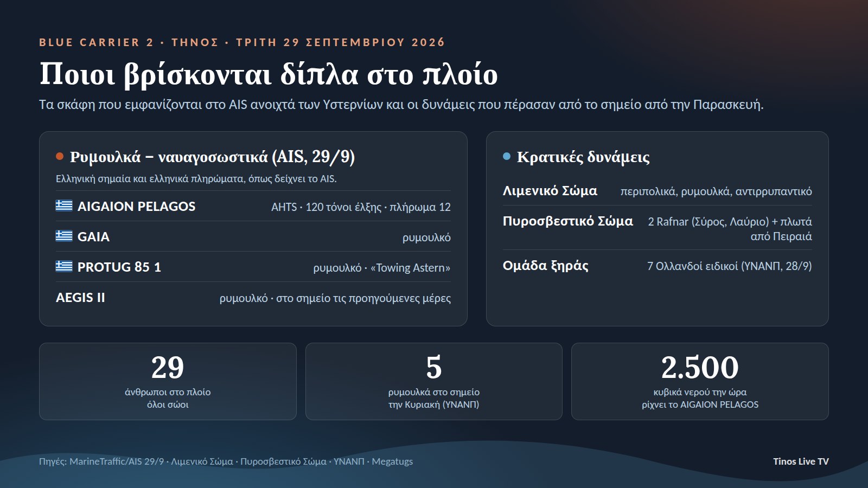
Task: Click the status 'ρυμουλκό · «Towing Astern»'
Action: coord(382,268)
